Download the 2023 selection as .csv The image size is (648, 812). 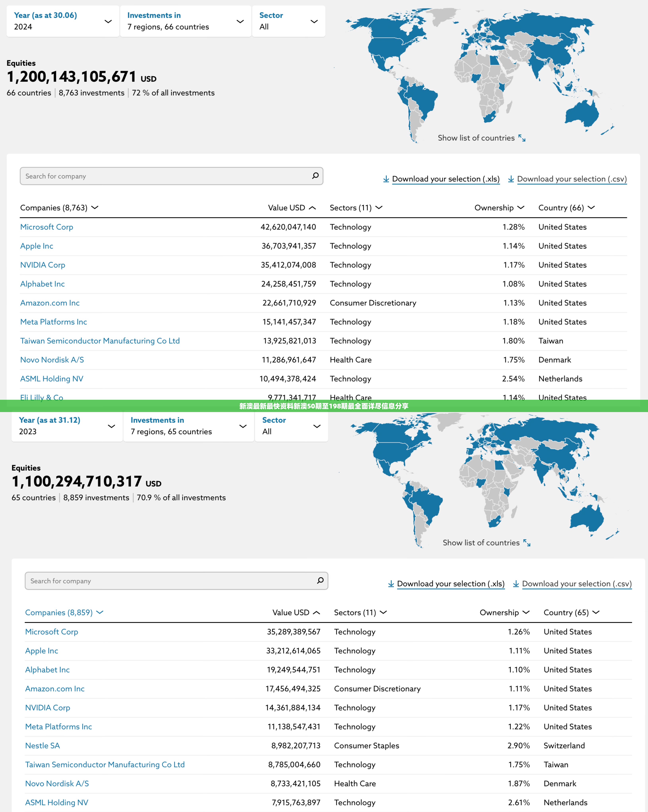pos(577,584)
